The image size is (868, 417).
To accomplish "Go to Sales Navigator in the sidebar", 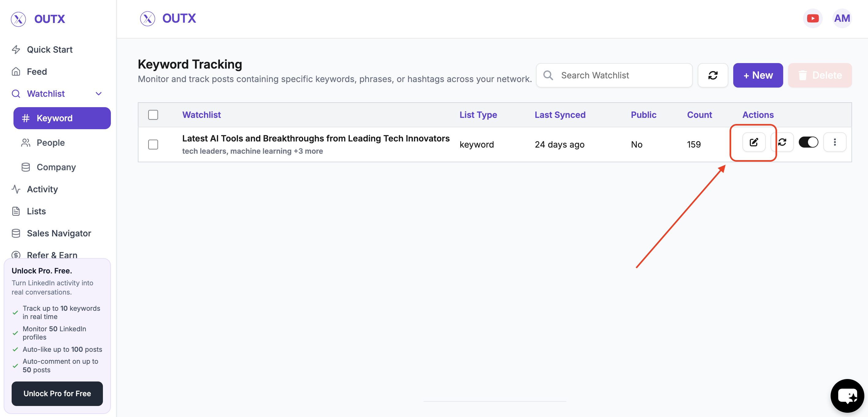I will (58, 233).
